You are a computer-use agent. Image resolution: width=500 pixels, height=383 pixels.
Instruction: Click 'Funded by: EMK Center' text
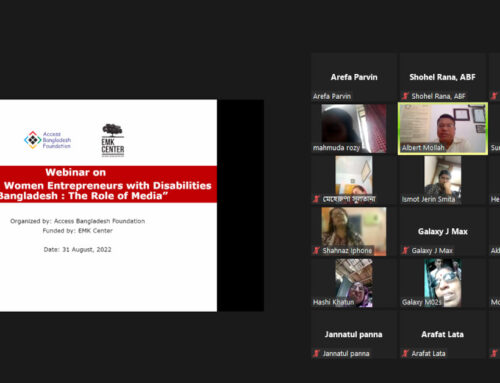(78, 231)
